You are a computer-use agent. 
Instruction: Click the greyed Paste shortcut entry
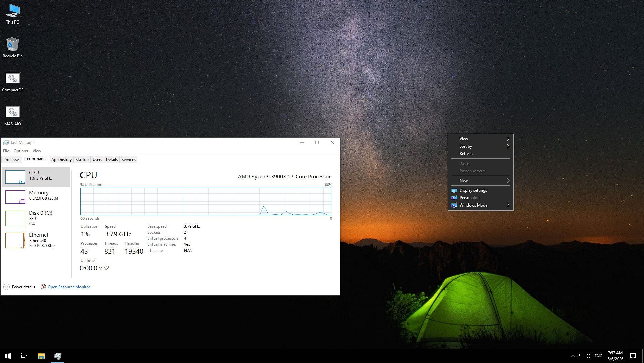point(481,171)
